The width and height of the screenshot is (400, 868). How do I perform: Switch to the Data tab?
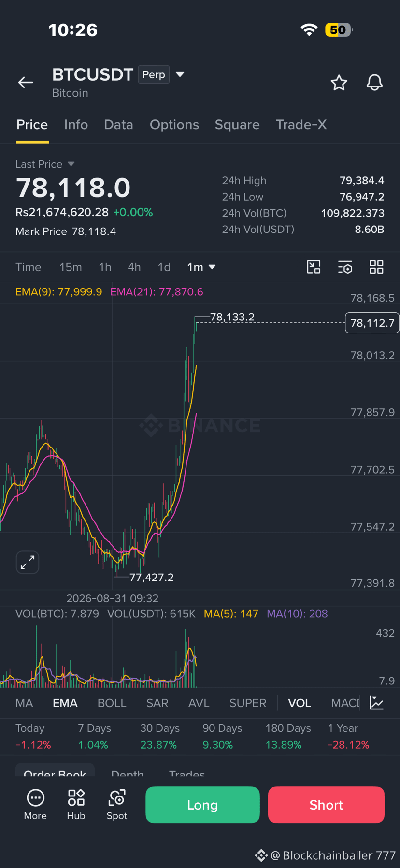[118, 125]
